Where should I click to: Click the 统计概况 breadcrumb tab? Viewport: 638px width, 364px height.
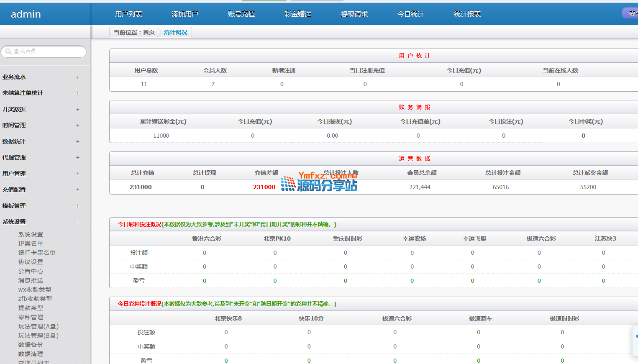[x=176, y=32]
